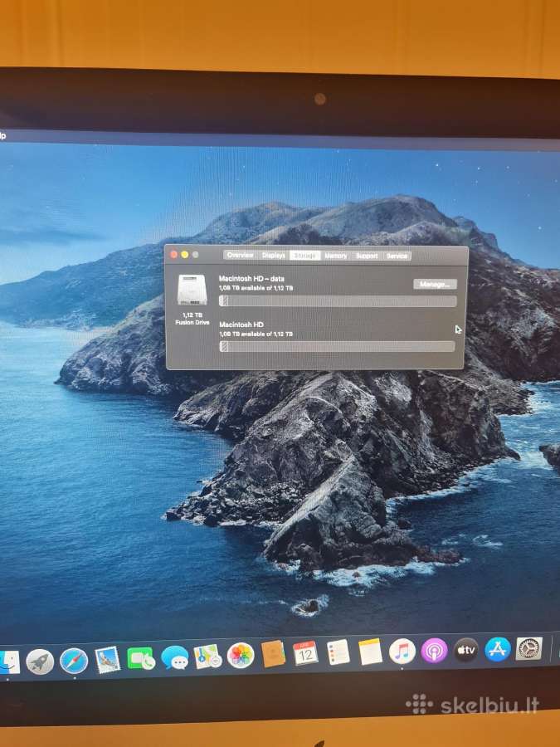Click the Macintosh HD – data storage bar
This screenshot has width=560, height=747.
tap(338, 301)
